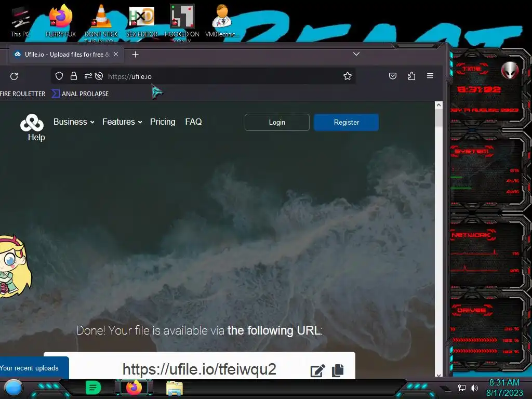Open a new browser tab
This screenshot has height=399, width=532.
[x=136, y=54]
